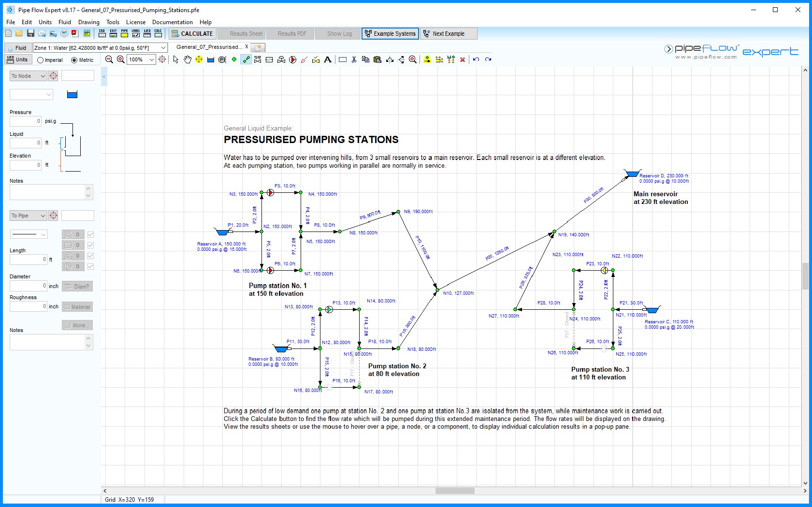Screen dimensions: 812x507
Task: Select the dashed rectangle selection tool
Action: [343, 59]
